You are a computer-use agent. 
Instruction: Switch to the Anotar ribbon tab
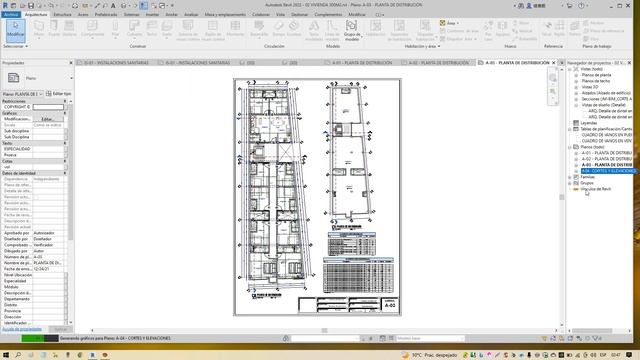point(171,14)
